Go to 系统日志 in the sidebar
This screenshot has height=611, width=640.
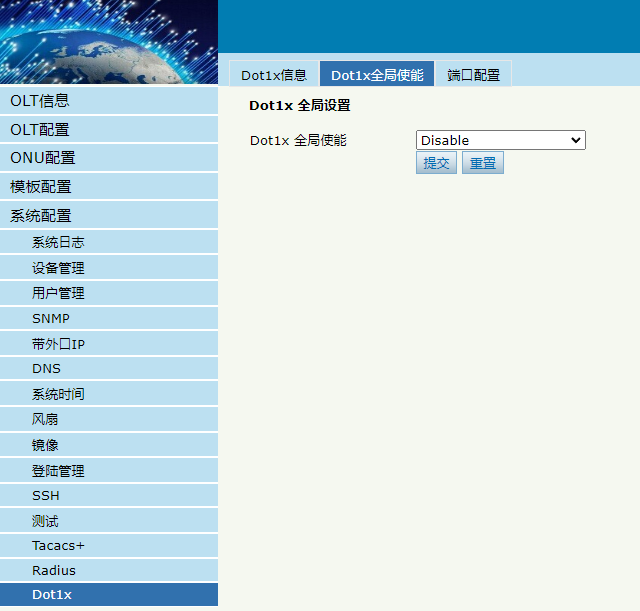tap(109, 242)
